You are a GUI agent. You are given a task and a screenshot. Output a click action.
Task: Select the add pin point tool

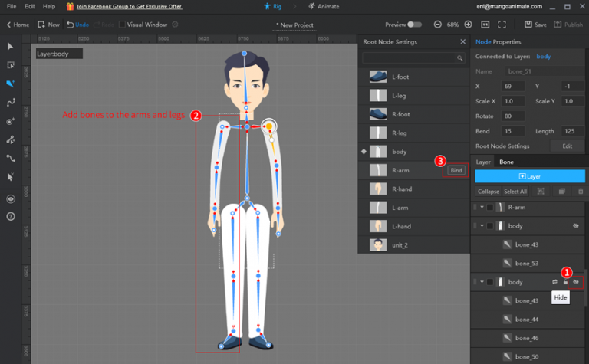(11, 121)
